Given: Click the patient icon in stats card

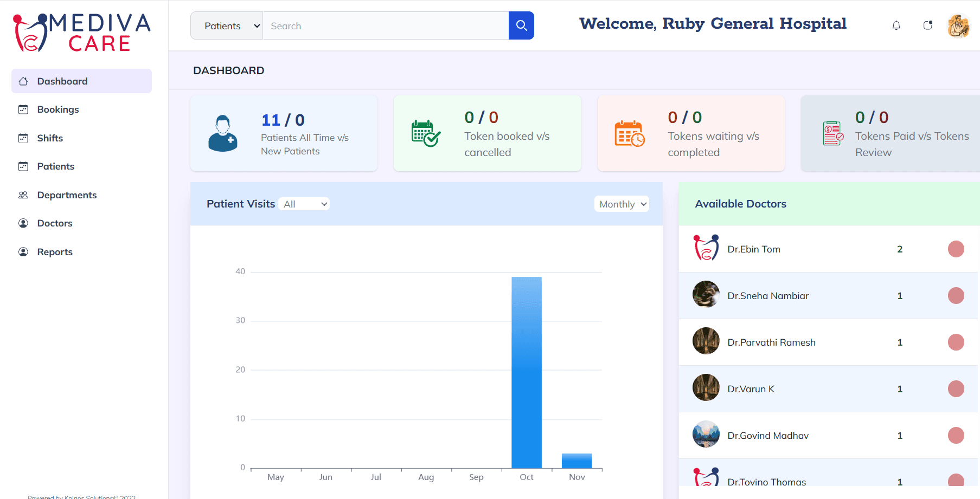Looking at the screenshot, I should [x=223, y=133].
